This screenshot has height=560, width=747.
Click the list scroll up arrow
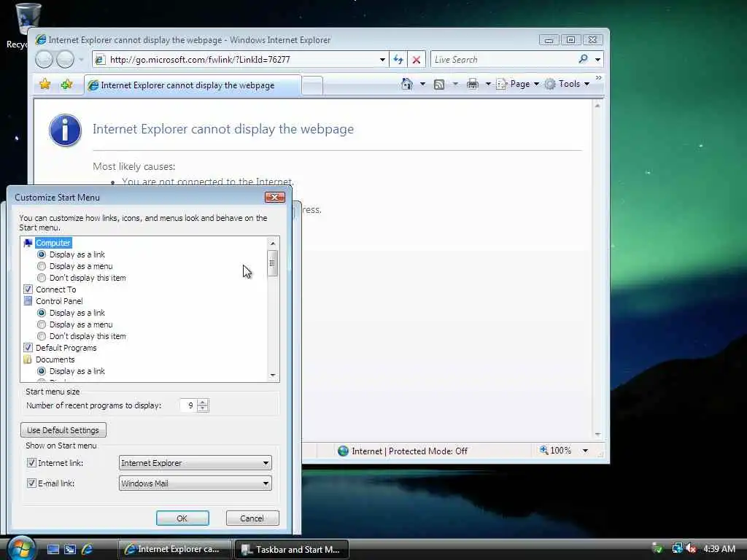click(273, 243)
